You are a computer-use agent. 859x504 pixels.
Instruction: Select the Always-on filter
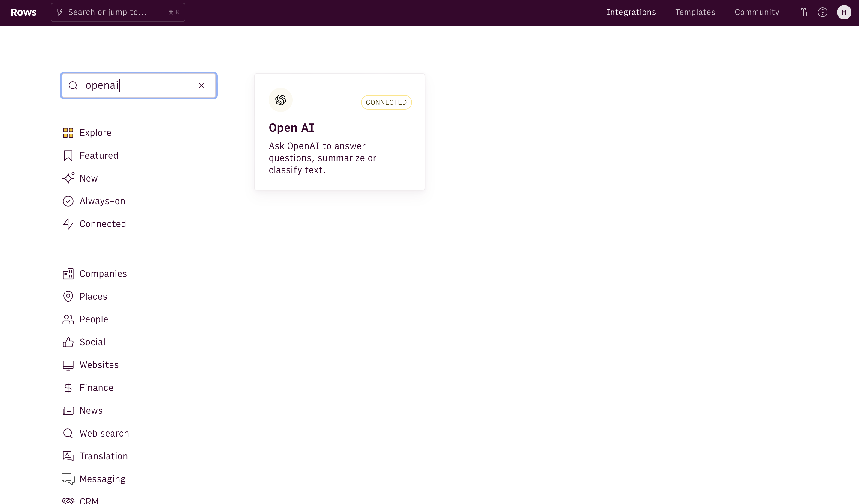(x=102, y=201)
